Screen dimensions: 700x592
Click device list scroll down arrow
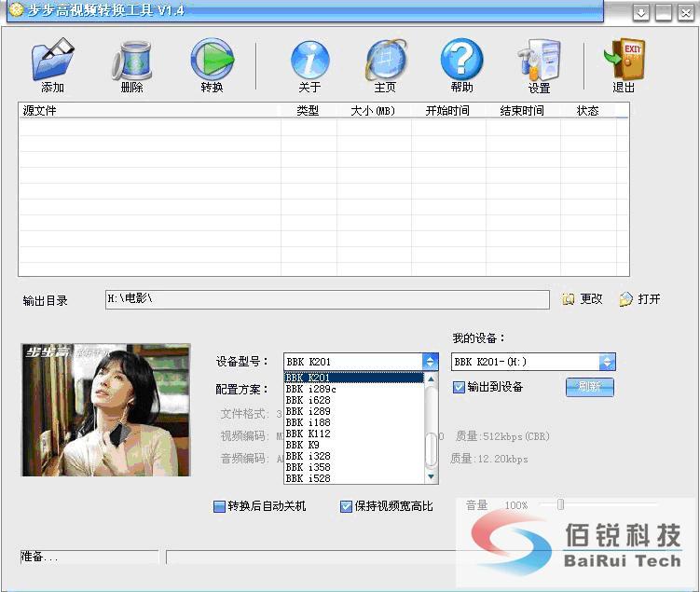coord(431,476)
